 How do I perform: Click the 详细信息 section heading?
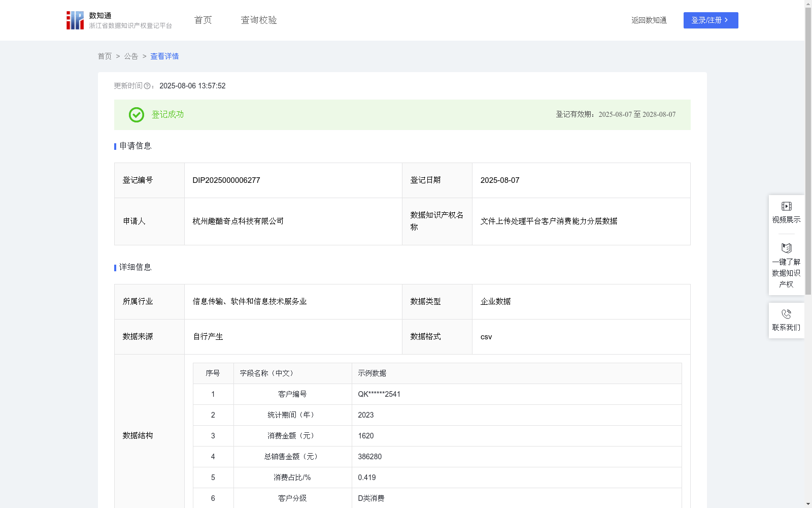coord(136,268)
